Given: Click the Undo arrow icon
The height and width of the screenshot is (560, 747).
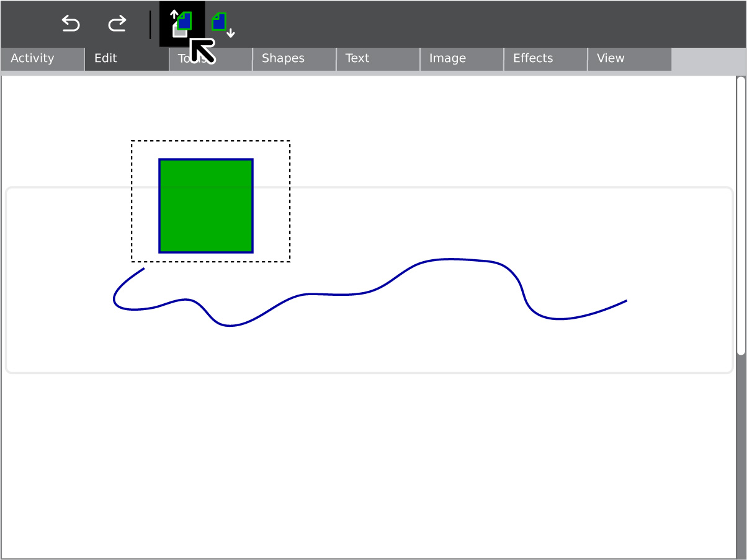Looking at the screenshot, I should click(71, 24).
